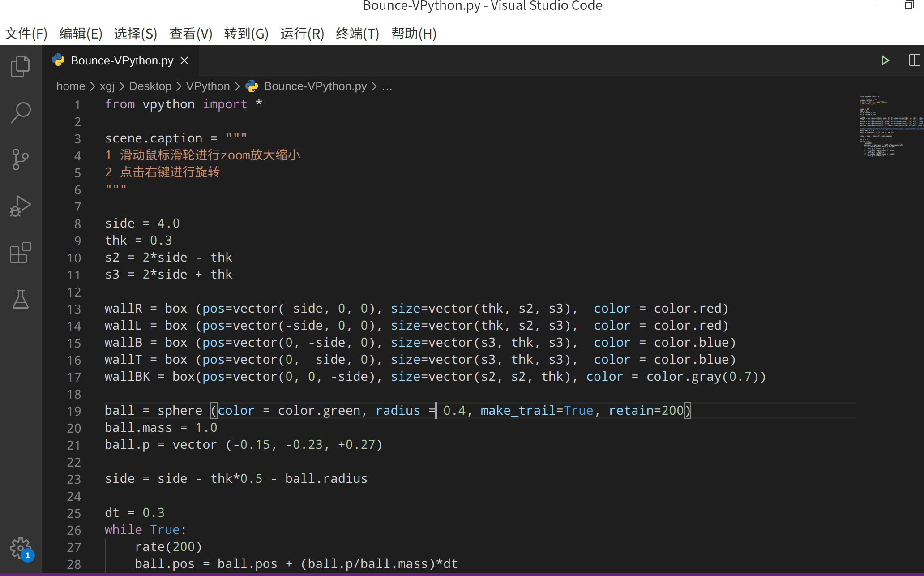
Task: Open the breadcrumb overflow ellipsis menu
Action: click(387, 86)
